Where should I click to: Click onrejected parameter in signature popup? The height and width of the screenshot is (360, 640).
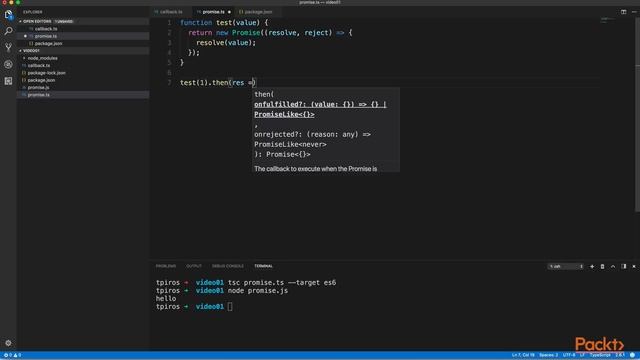click(312, 139)
